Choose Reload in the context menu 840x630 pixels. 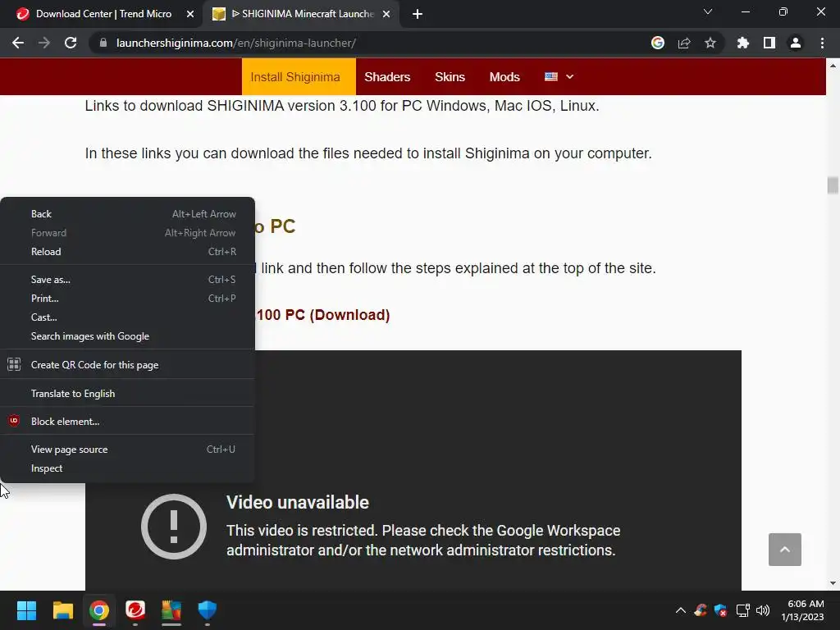tap(127, 252)
